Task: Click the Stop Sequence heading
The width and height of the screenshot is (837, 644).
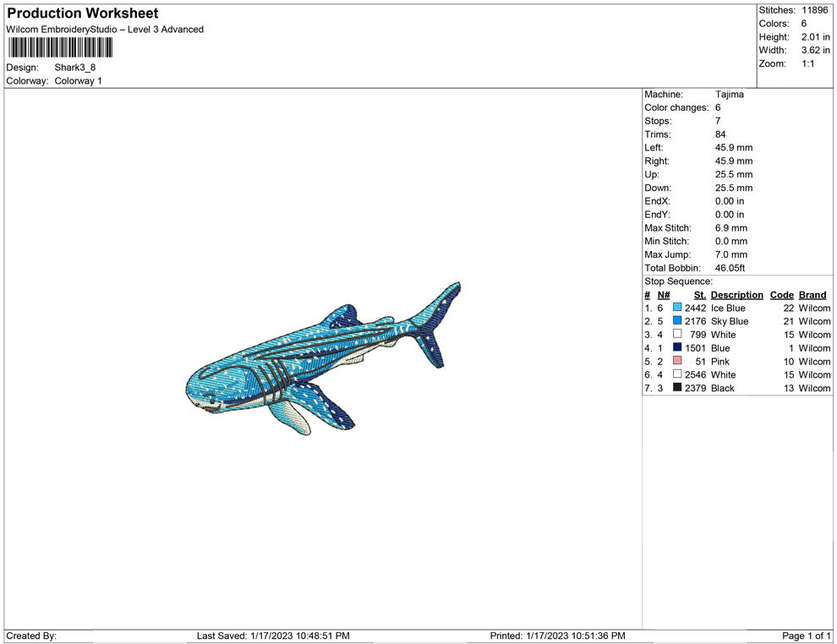Action: [x=678, y=281]
